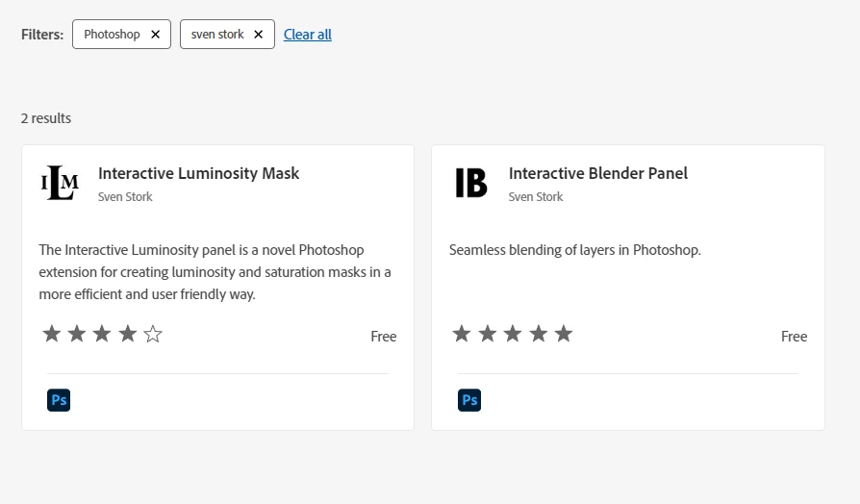860x504 pixels.
Task: Click the IB logo icon
Action: pyautogui.click(x=470, y=183)
